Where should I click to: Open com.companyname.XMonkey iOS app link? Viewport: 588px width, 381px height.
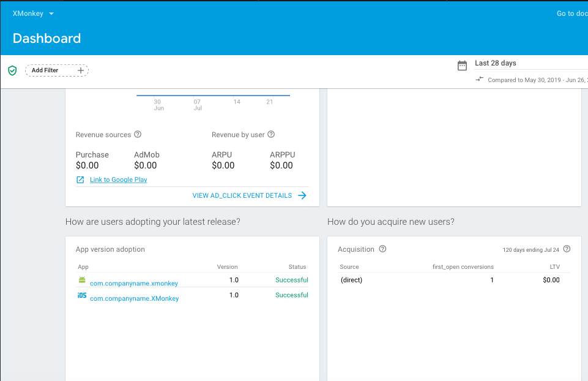pyautogui.click(x=134, y=298)
